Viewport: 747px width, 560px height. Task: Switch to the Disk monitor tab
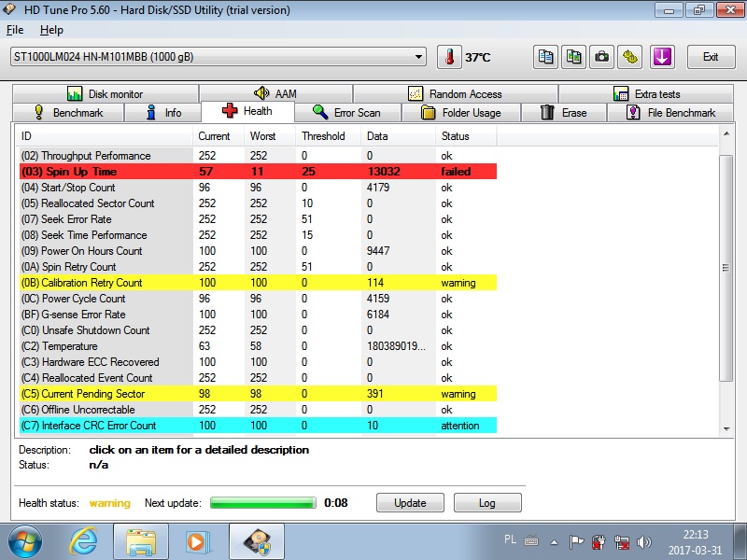(x=106, y=94)
